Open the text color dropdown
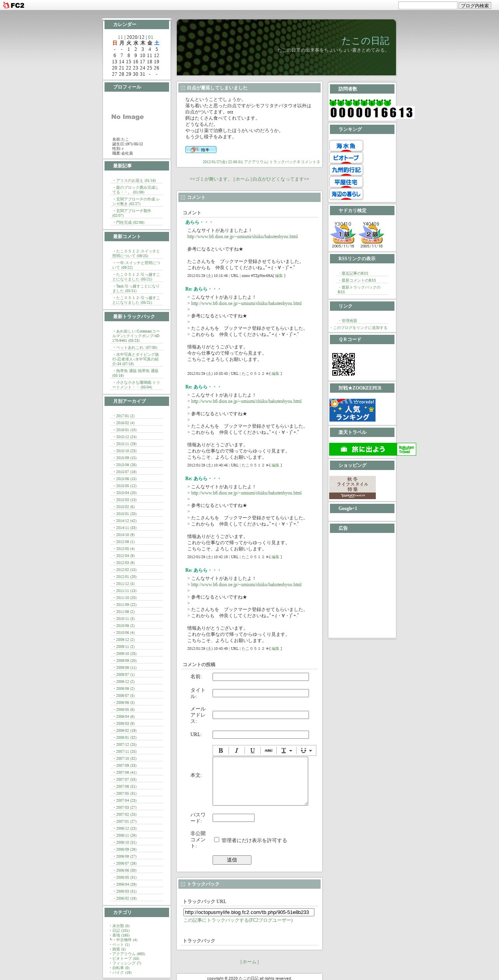The image size is (499, 980). point(286,750)
